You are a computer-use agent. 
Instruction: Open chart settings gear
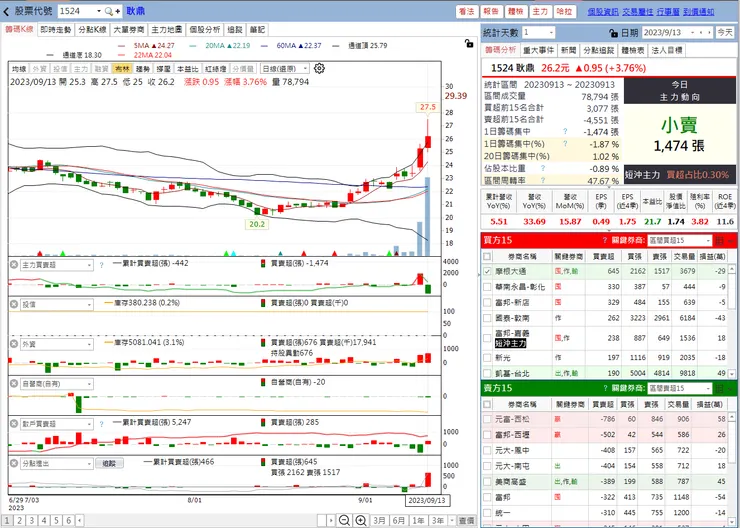[x=320, y=68]
